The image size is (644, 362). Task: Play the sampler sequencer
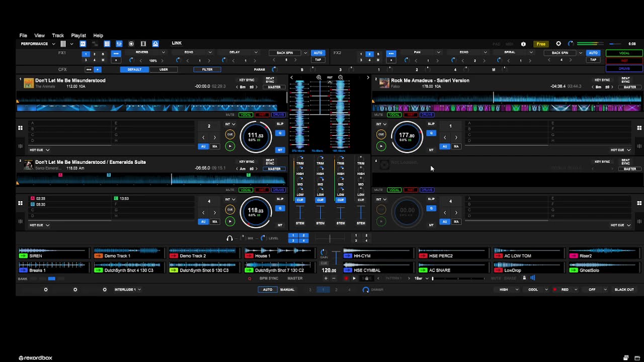tap(354, 278)
